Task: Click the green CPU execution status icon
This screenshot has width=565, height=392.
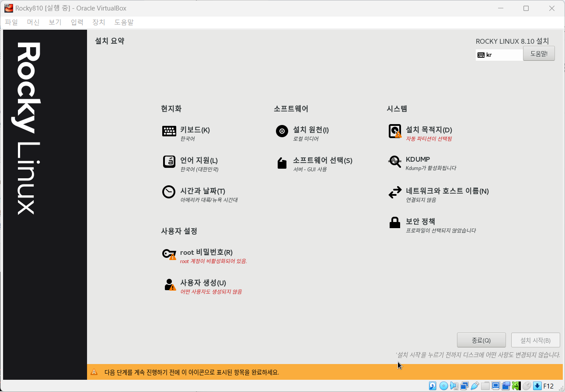Action: click(516, 386)
